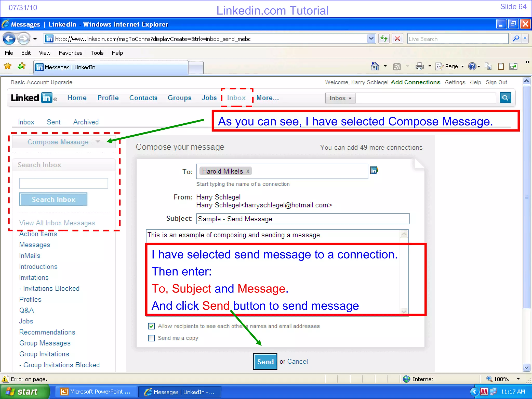532x399 pixels.
Task: Open the InMails folder link
Action: coord(30,256)
